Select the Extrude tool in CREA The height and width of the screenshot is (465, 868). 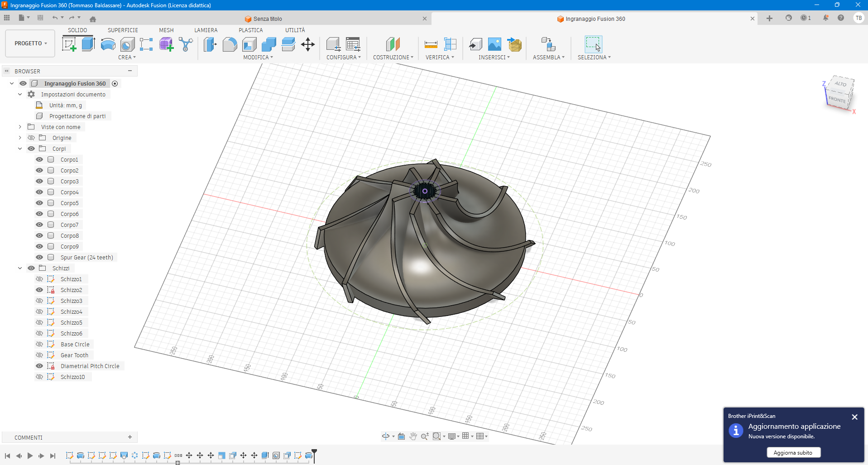[87, 44]
